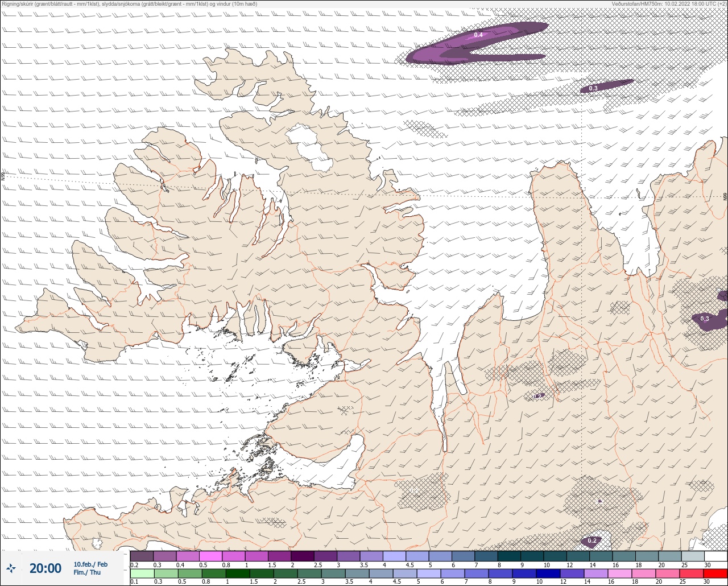This screenshot has height=586, width=728.
Task: Select the grey-green lower swatch between 3 and 3.5
Action: (333, 573)
